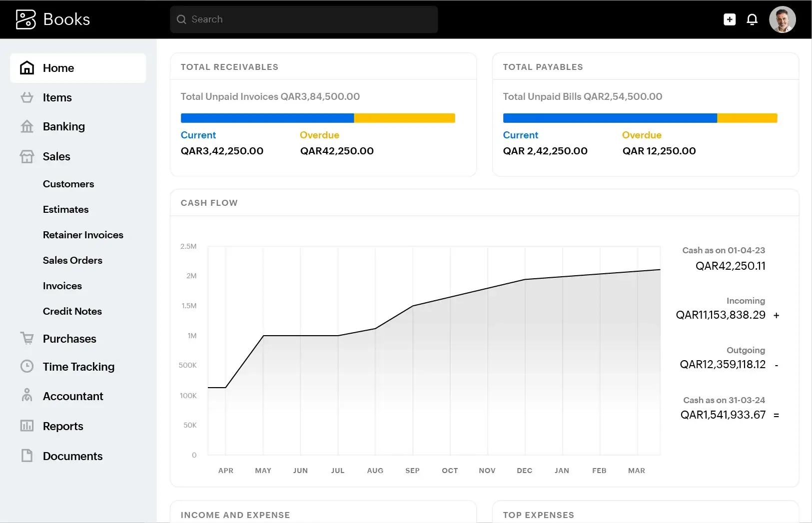812x523 pixels.
Task: Click the Home house icon in sidebar
Action: (26, 67)
